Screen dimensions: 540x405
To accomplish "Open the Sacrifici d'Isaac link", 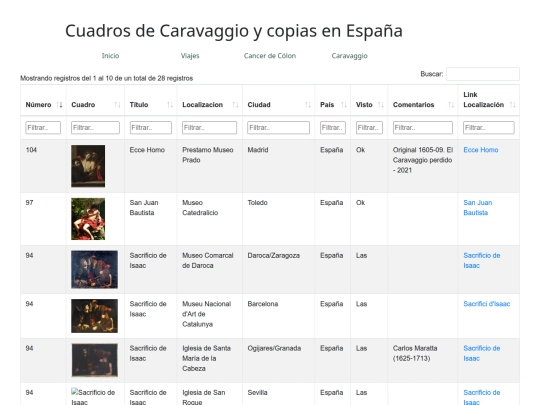I will [x=487, y=304].
